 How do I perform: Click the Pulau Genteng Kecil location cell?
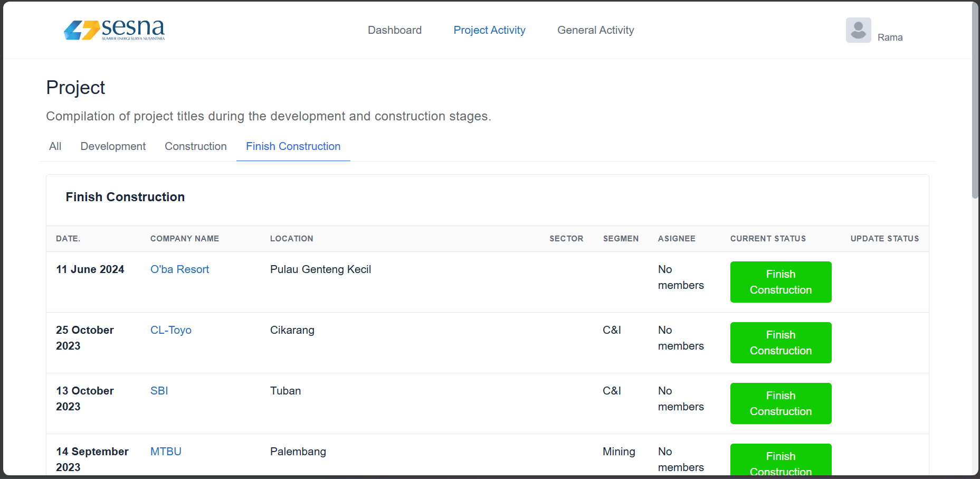[320, 269]
